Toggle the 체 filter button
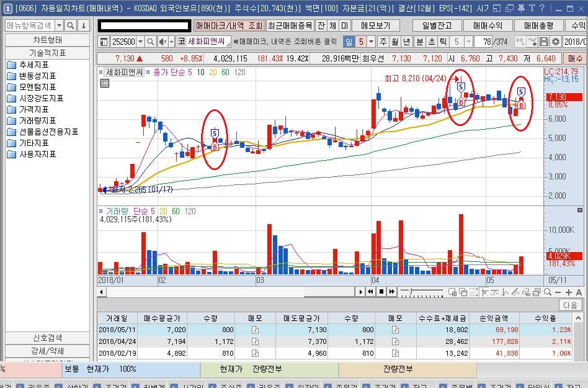Screen dimensions: 588x388 332,25
